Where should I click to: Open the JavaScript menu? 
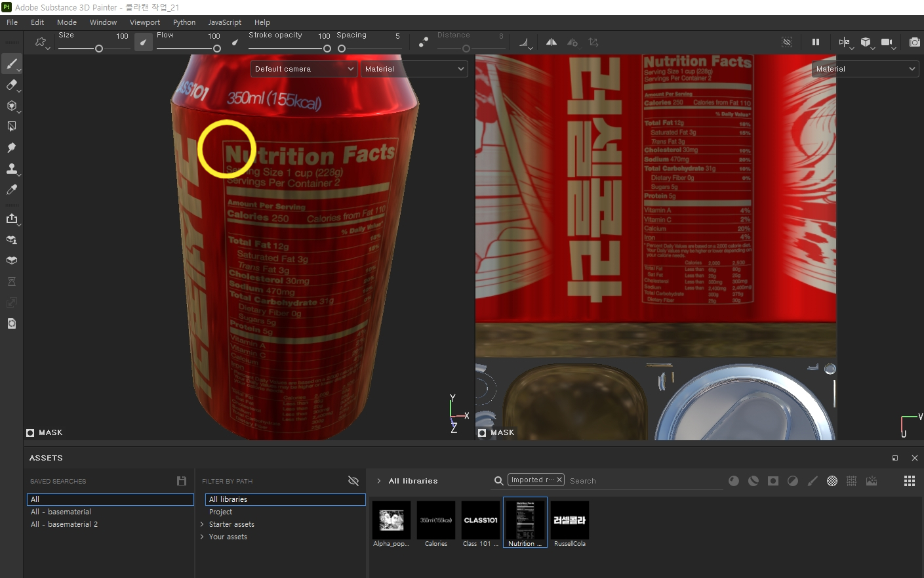[x=225, y=22]
